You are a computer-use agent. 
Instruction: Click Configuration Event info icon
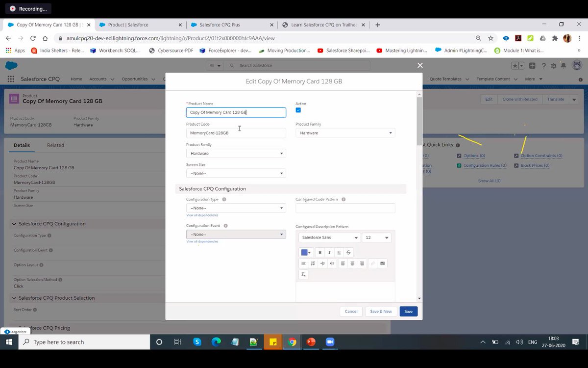click(x=225, y=226)
